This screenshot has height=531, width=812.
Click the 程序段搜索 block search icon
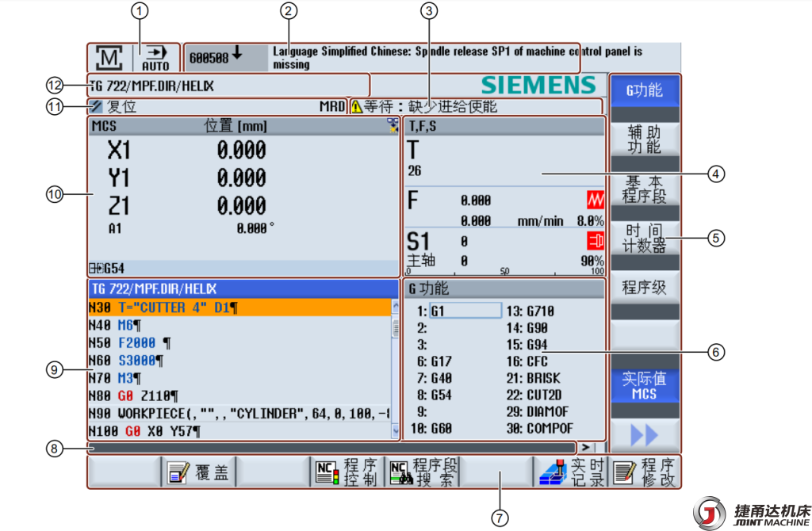397,472
